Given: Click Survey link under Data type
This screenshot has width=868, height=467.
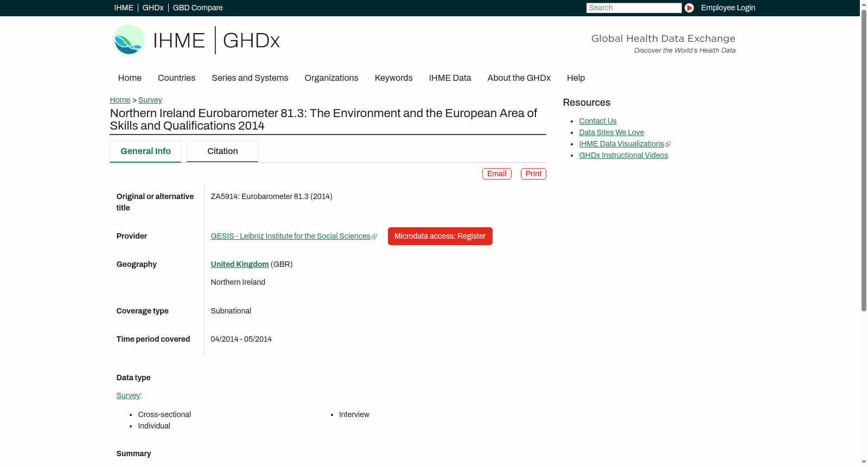Looking at the screenshot, I should point(128,395).
